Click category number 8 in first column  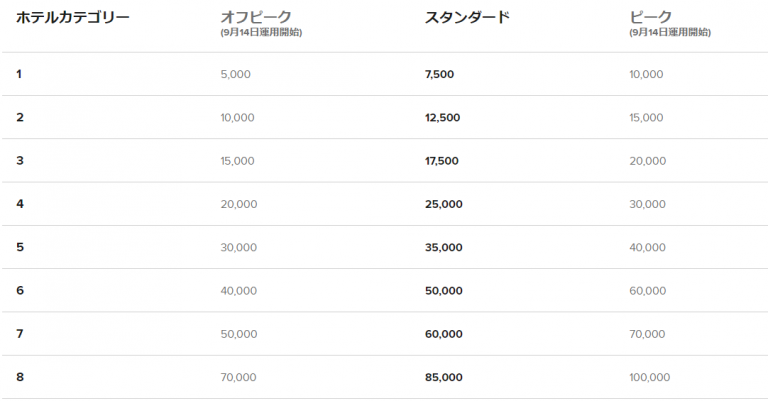coord(20,377)
